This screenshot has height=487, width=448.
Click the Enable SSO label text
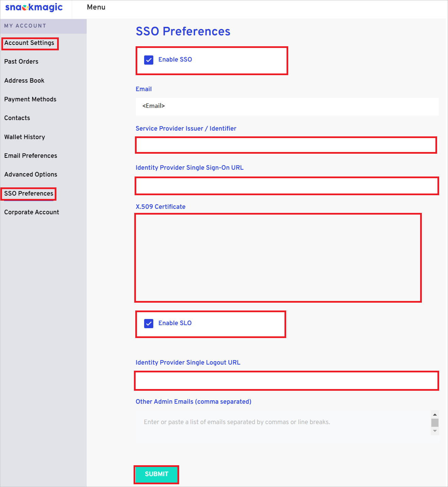175,60
